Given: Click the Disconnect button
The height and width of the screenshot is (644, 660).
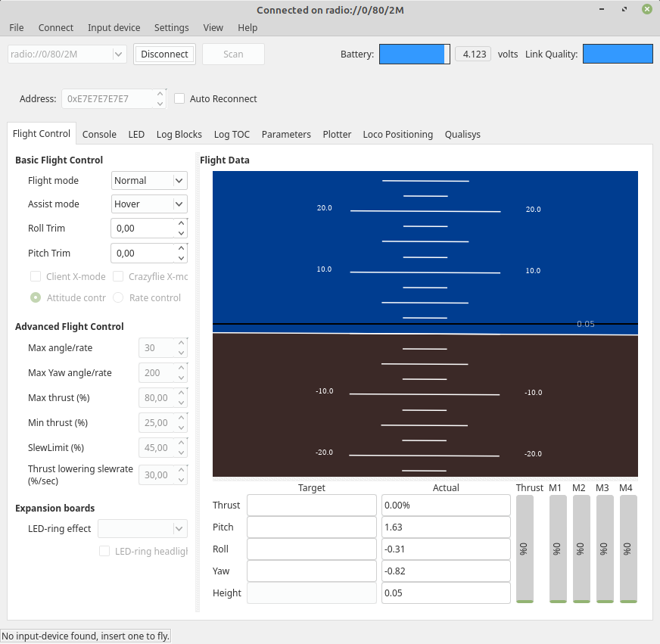Looking at the screenshot, I should pos(164,54).
